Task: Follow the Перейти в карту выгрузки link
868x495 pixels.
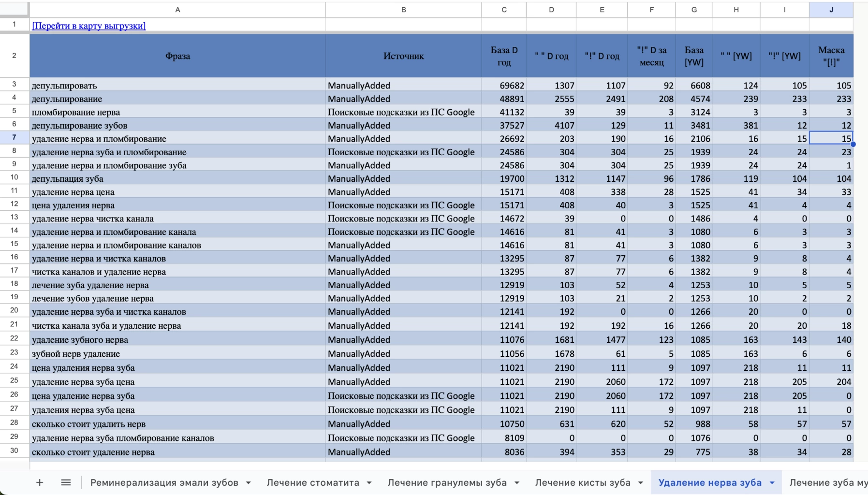Action: 88,26
